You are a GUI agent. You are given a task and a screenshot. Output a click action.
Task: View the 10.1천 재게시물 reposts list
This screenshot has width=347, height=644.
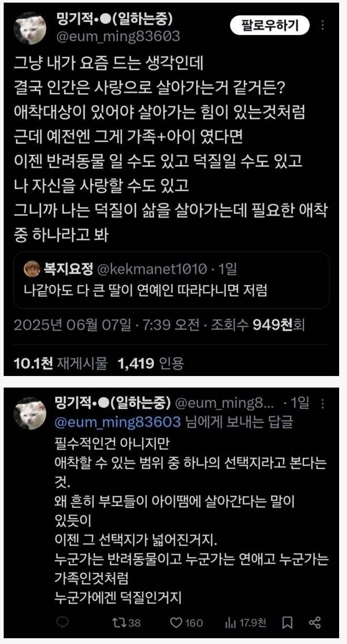point(60,362)
